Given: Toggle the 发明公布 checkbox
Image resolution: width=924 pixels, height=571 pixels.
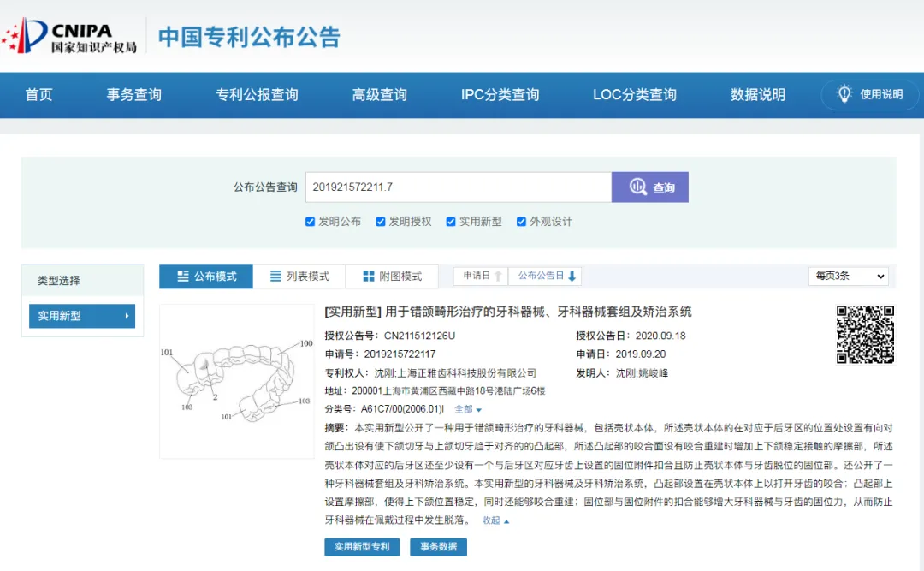Looking at the screenshot, I should (310, 222).
